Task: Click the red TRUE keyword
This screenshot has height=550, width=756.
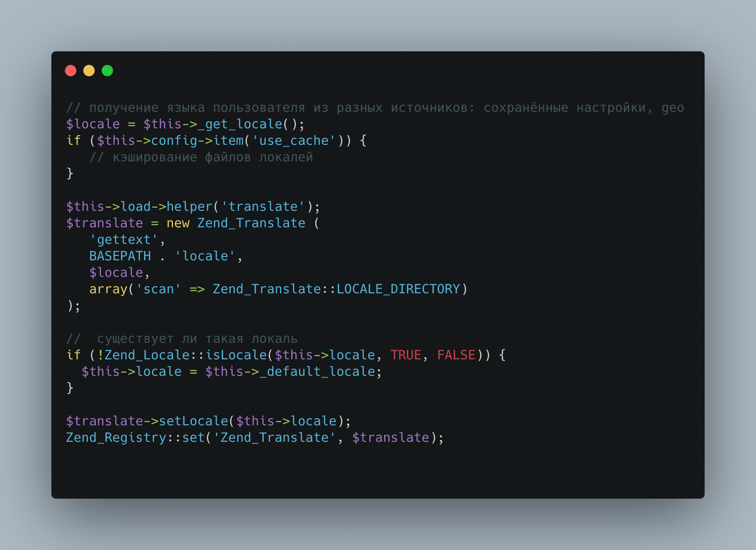Action: (406, 355)
